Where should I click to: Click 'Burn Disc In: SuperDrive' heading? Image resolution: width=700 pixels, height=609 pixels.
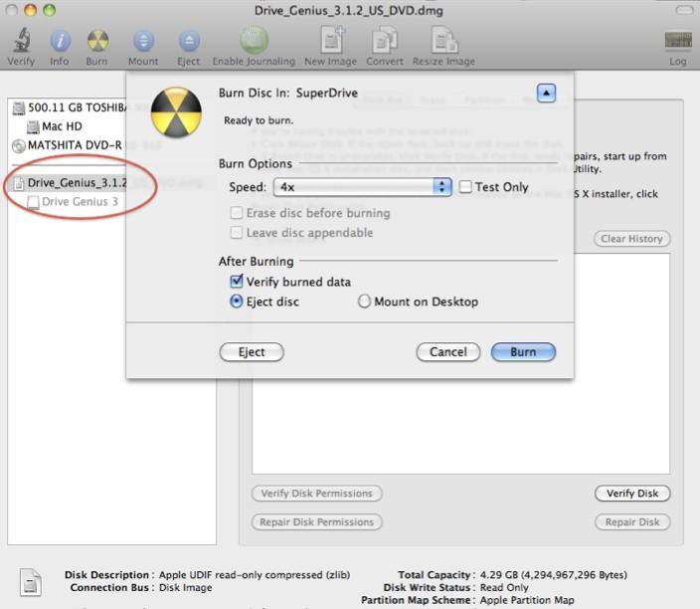[x=288, y=93]
